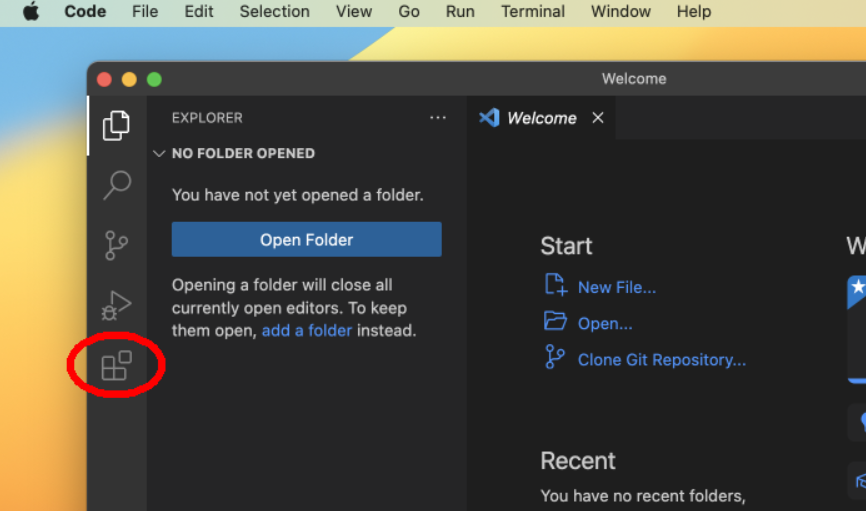The image size is (866, 511).
Task: Click the Open Folder button
Action: pyautogui.click(x=306, y=240)
